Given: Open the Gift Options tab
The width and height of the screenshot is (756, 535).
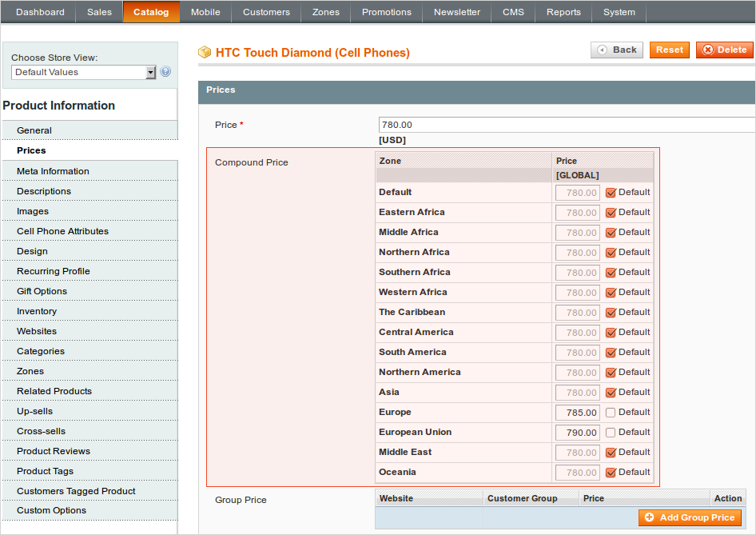Looking at the screenshot, I should pos(90,291).
